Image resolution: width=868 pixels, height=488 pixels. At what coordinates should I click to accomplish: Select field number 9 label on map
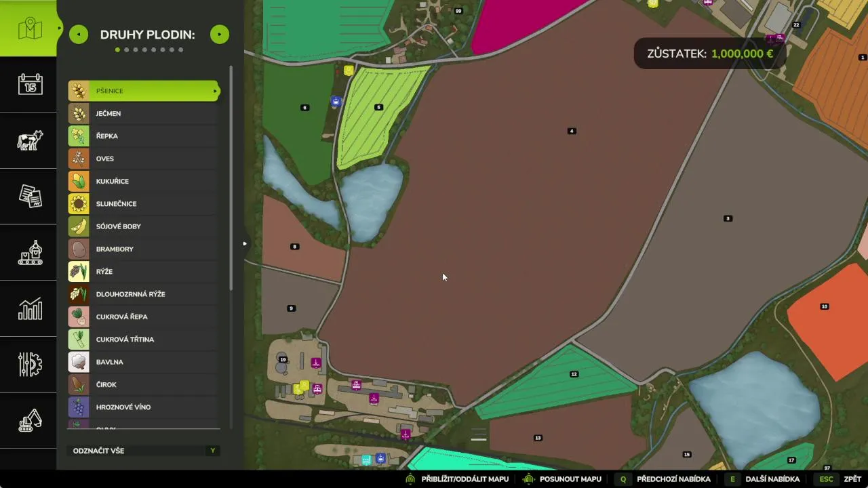pos(291,308)
